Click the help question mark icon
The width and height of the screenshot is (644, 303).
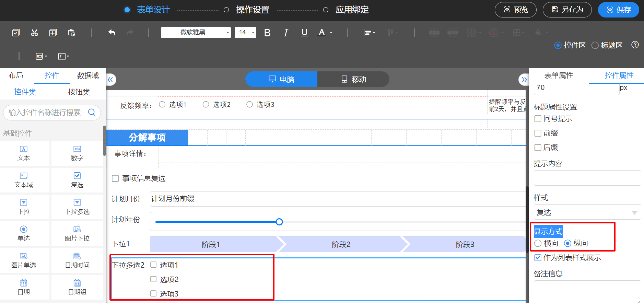point(635,45)
